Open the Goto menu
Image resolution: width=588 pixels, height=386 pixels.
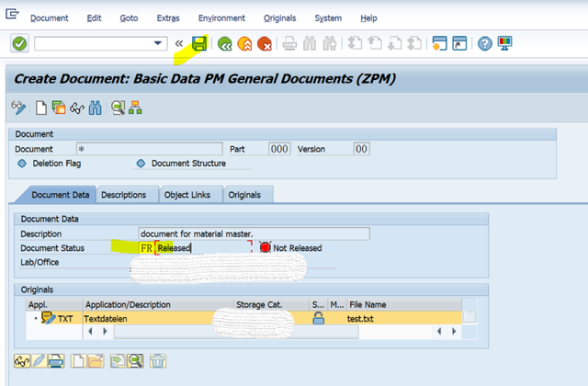(x=129, y=18)
